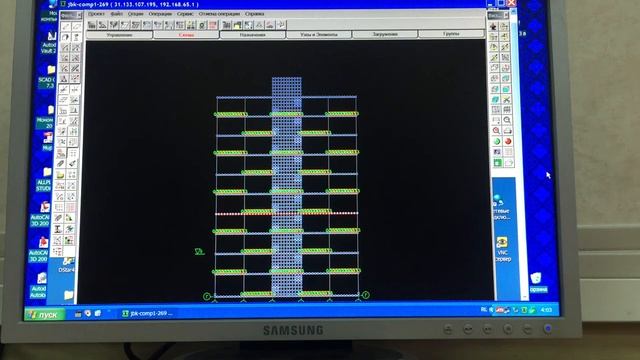Viewport: 640px width, 360px height.
Task: Switch to the red Схема tab
Action: point(186,35)
